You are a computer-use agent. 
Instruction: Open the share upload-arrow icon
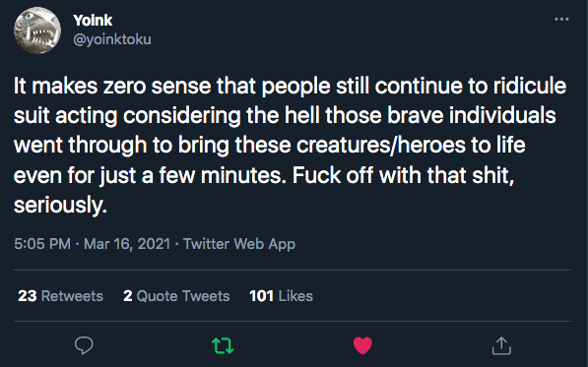(x=501, y=345)
